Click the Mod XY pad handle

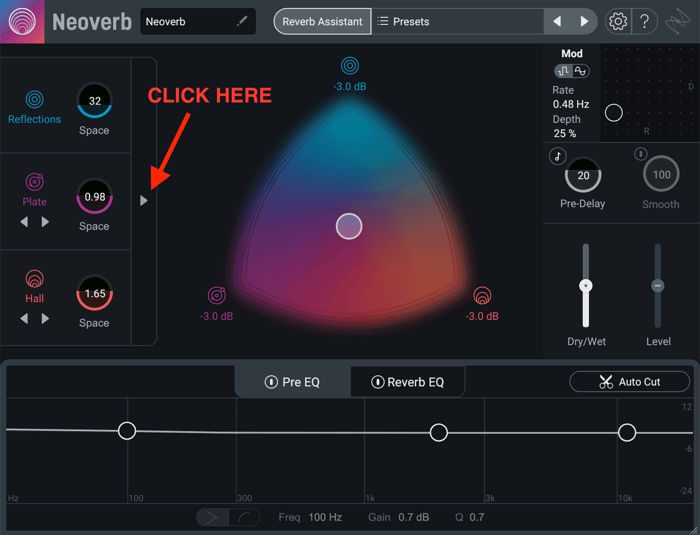pyautogui.click(x=614, y=113)
